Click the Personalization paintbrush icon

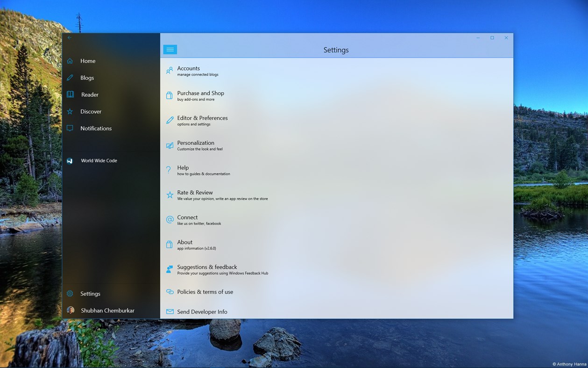(x=170, y=145)
